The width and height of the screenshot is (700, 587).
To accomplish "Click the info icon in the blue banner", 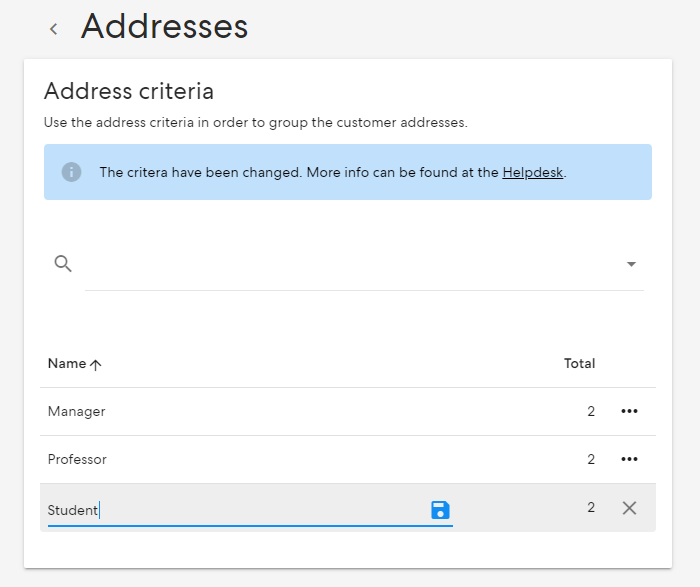I will click(x=71, y=172).
